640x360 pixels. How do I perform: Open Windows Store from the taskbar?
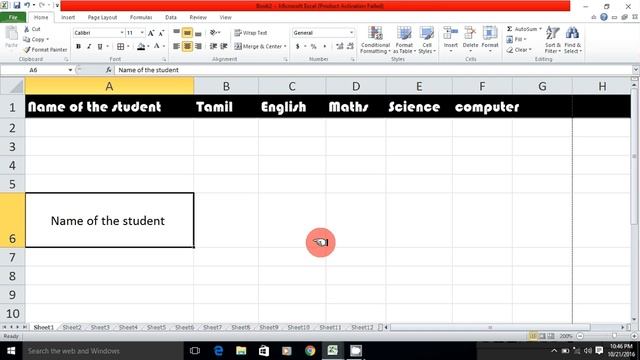pyautogui.click(x=264, y=351)
